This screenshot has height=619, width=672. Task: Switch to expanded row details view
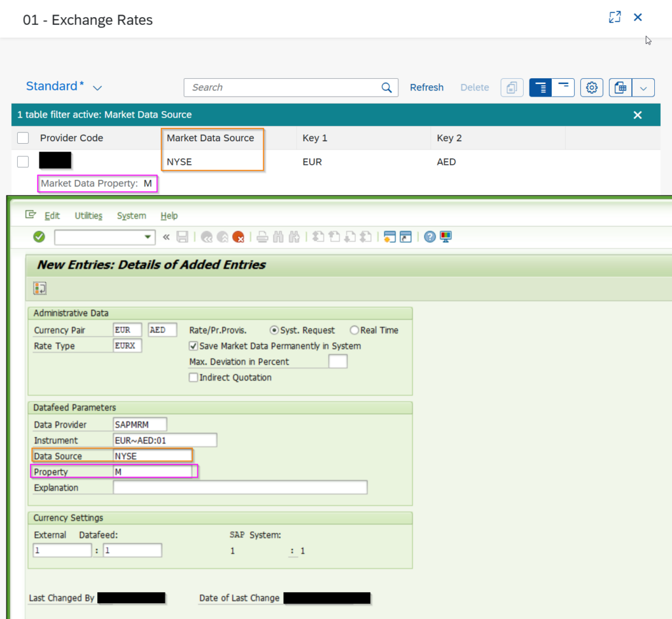[x=541, y=87]
